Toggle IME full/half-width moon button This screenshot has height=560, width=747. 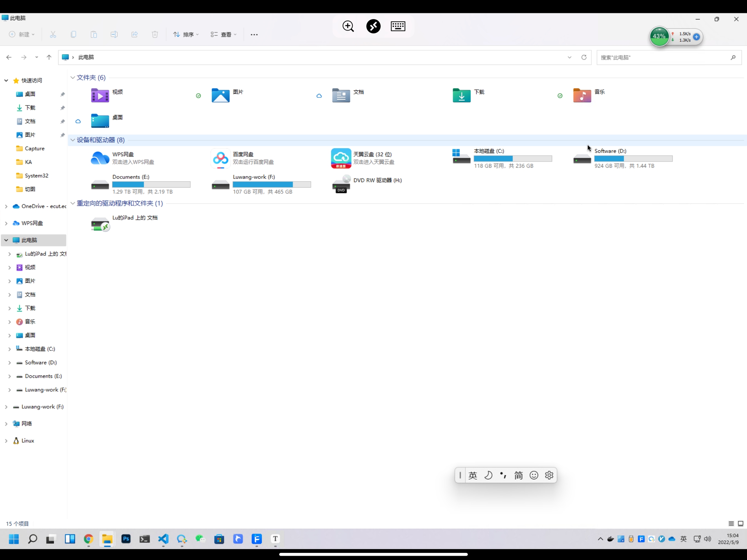tap(488, 476)
